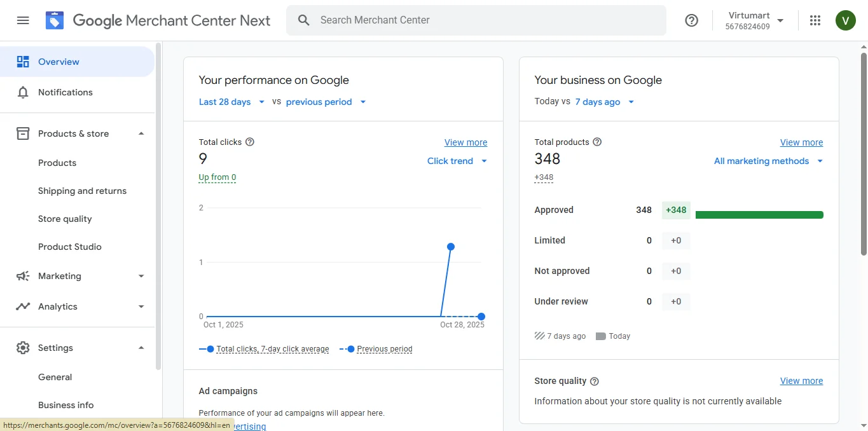This screenshot has width=868, height=431.
Task: Open the previous period comparison dropdown
Action: click(326, 102)
